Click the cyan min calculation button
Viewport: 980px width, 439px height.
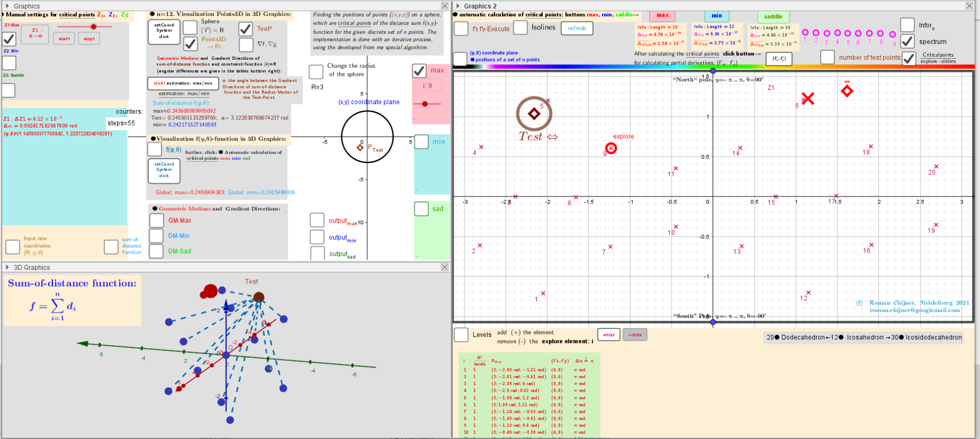tap(716, 15)
